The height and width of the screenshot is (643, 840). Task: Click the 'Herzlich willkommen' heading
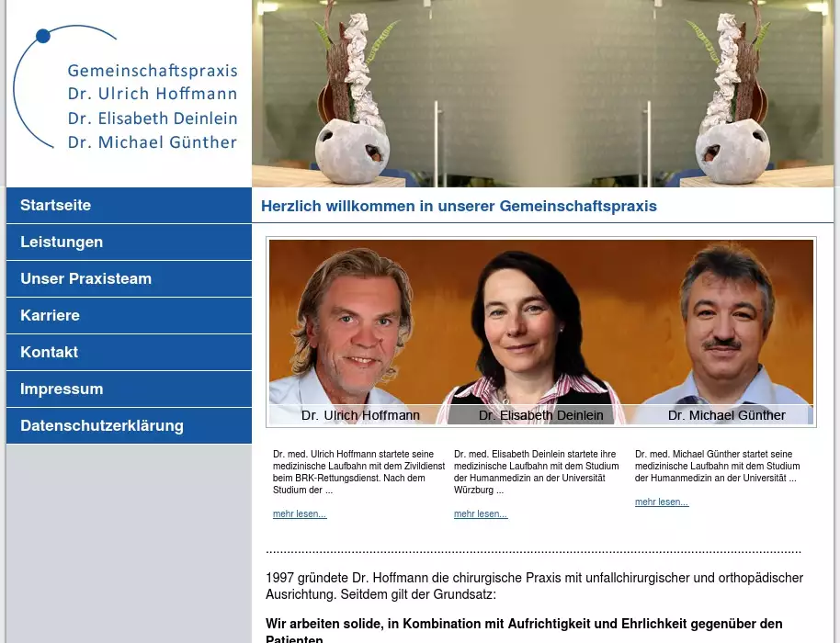click(x=459, y=207)
